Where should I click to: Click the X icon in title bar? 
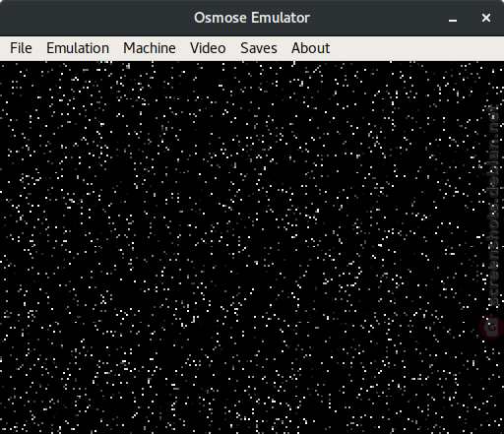point(486,18)
